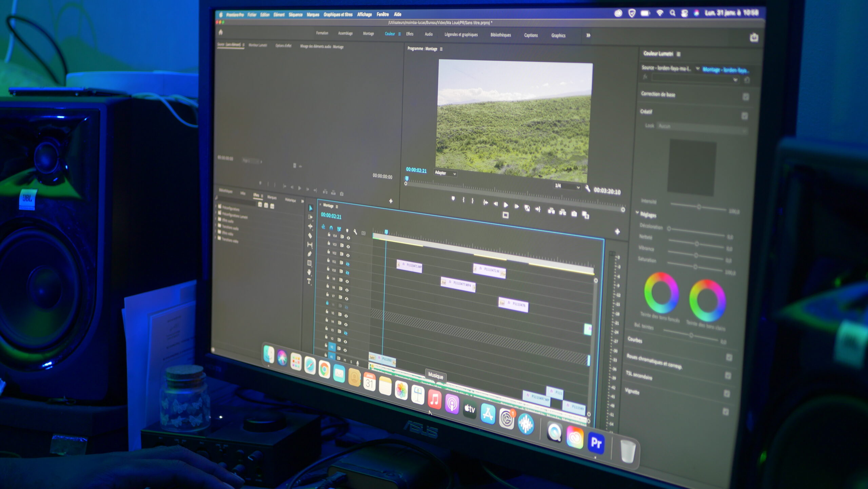The height and width of the screenshot is (489, 868).
Task: Switch to the Effets workspace
Action: [410, 34]
